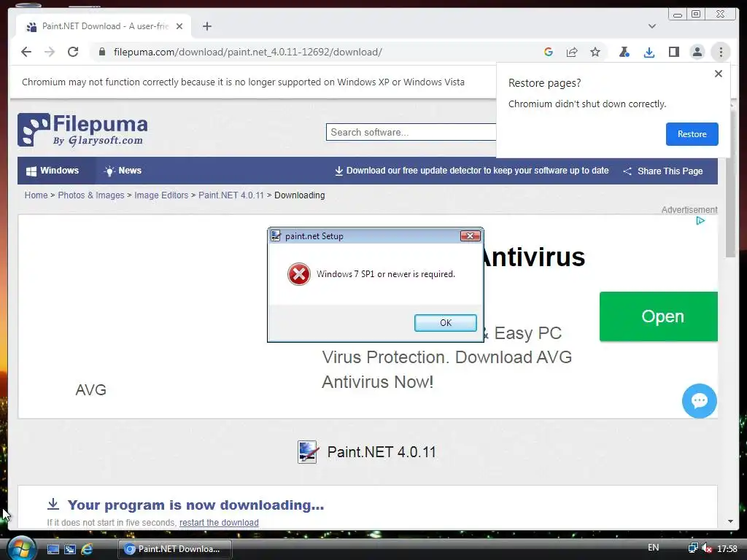The image size is (747, 560).
Task: Click the scrollbar down arrow
Action: click(x=731, y=521)
